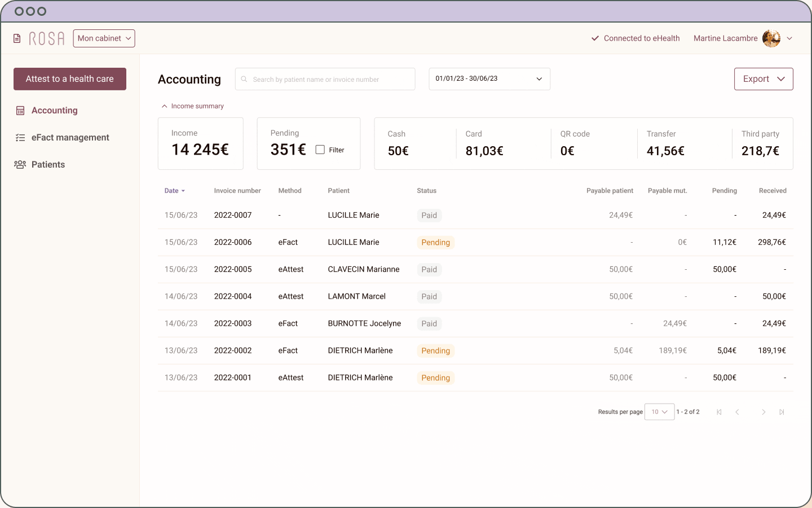Click Martine Lacambre's avatar photo
Screen dimensions: 812x508
pos(771,38)
